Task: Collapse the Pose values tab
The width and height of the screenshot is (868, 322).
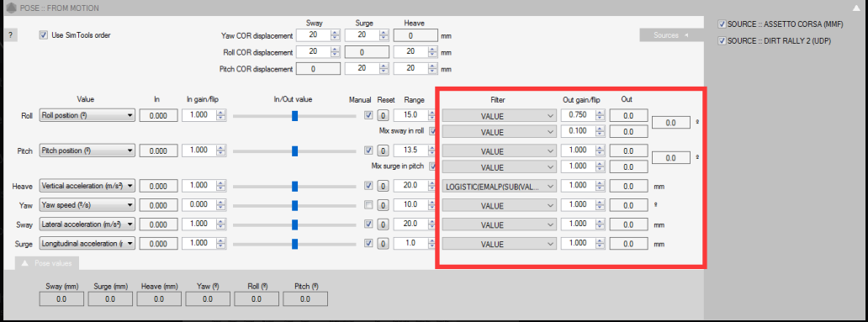Action: [47, 264]
